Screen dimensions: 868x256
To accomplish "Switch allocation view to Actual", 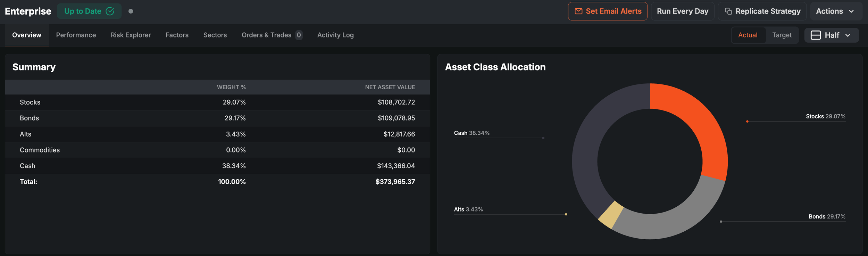I will tap(748, 35).
